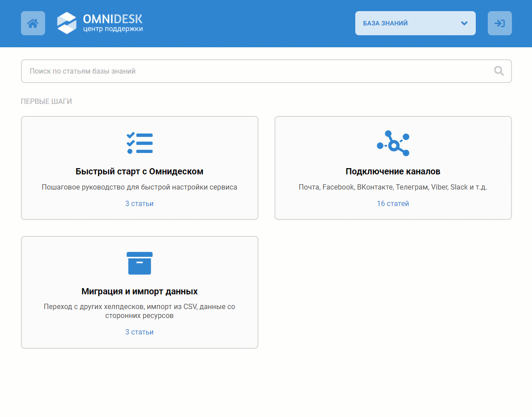Click the channels list description text
532x417 pixels.
point(393,187)
